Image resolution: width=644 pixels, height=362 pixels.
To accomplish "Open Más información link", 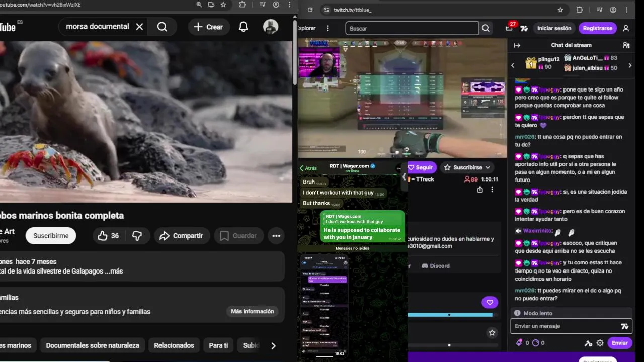I will [253, 311].
